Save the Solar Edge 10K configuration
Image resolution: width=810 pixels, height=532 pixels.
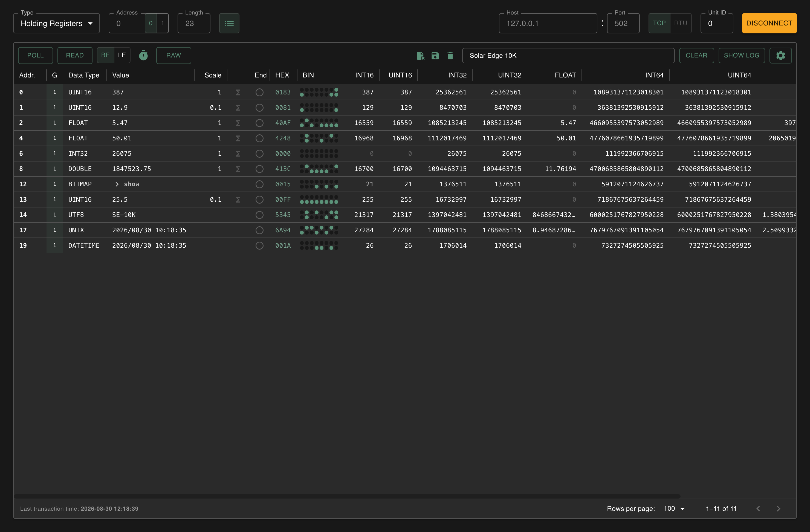tap(435, 56)
